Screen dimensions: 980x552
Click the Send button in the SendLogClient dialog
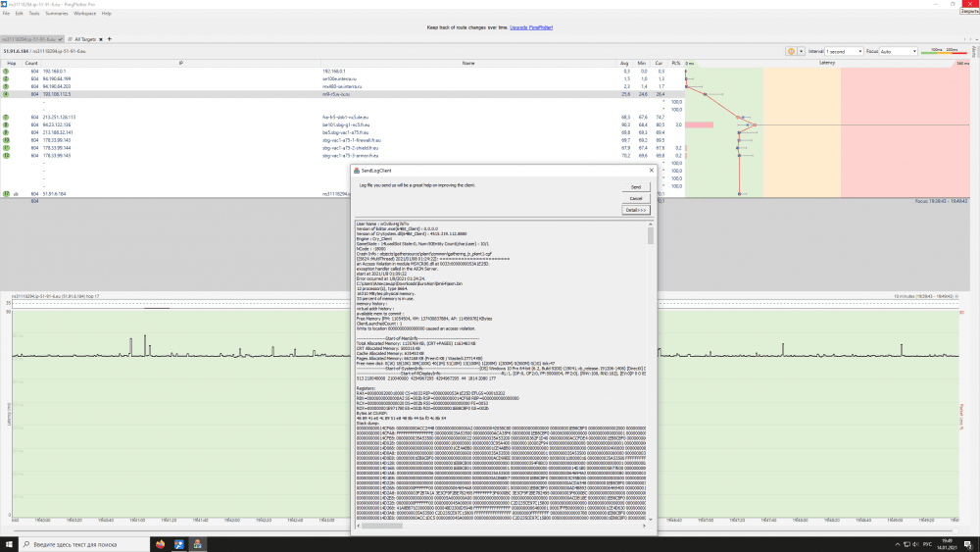pyautogui.click(x=635, y=186)
